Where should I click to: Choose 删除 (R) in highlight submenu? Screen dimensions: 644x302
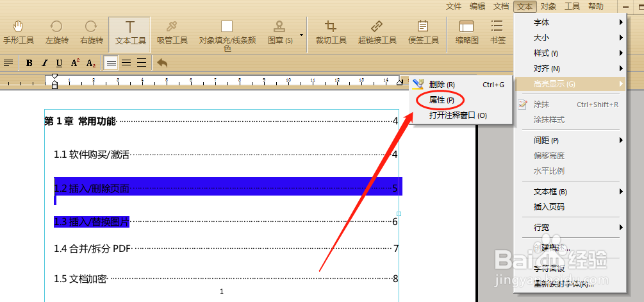tap(461, 85)
